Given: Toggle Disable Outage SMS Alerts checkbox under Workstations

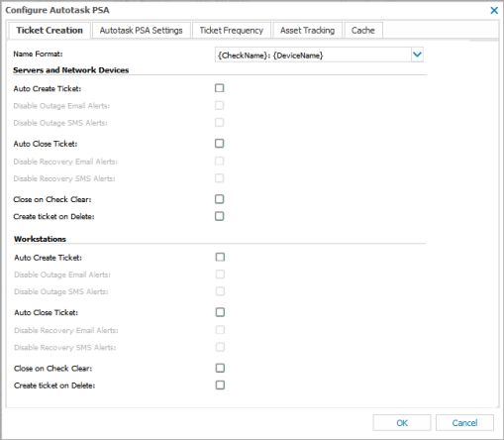Looking at the screenshot, I should tap(220, 291).
